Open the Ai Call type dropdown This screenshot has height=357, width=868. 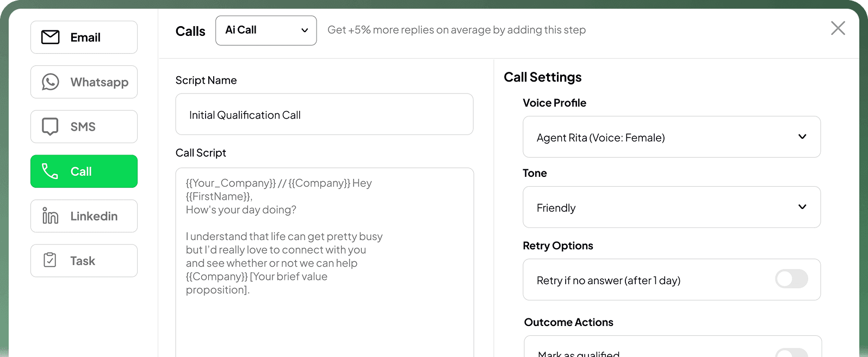[x=266, y=30]
